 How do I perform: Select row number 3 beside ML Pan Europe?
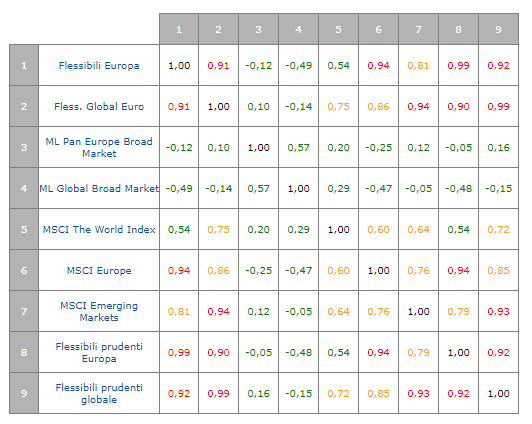coord(24,148)
